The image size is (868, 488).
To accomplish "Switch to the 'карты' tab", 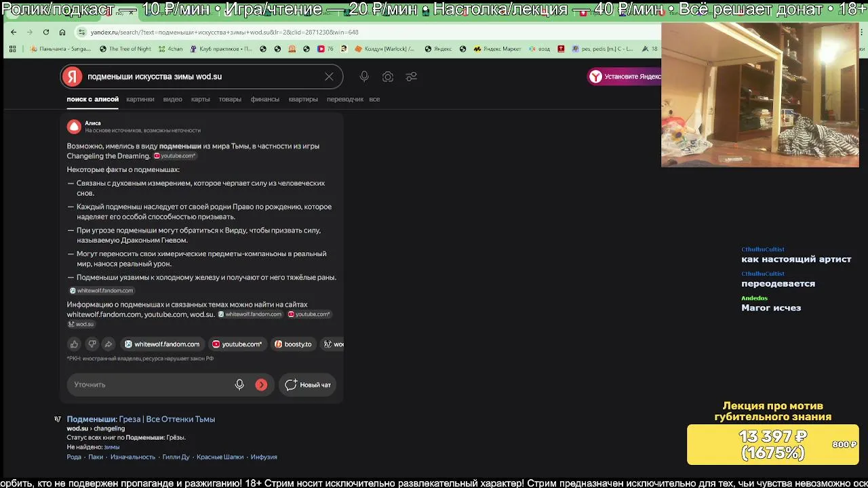I will coord(200,99).
